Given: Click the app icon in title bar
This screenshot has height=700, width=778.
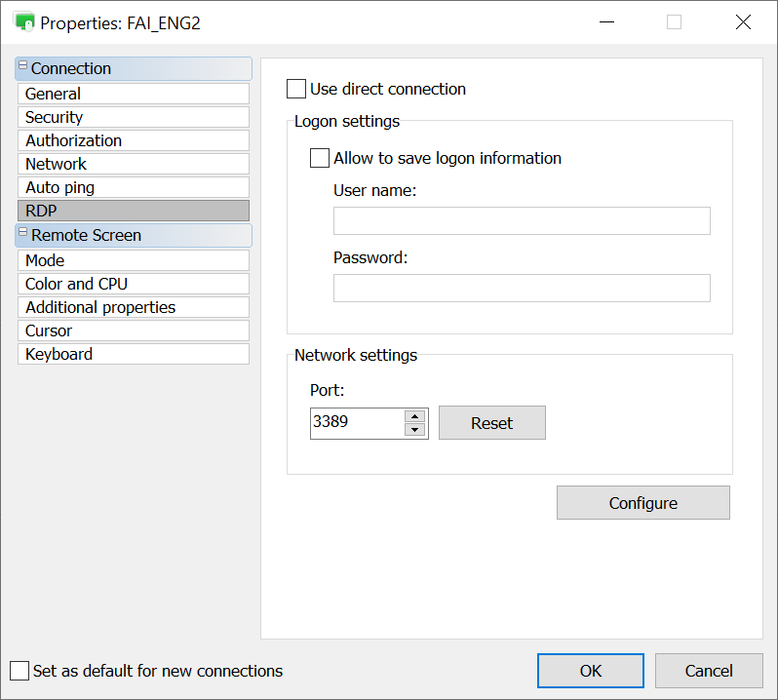Looking at the screenshot, I should coord(24,22).
